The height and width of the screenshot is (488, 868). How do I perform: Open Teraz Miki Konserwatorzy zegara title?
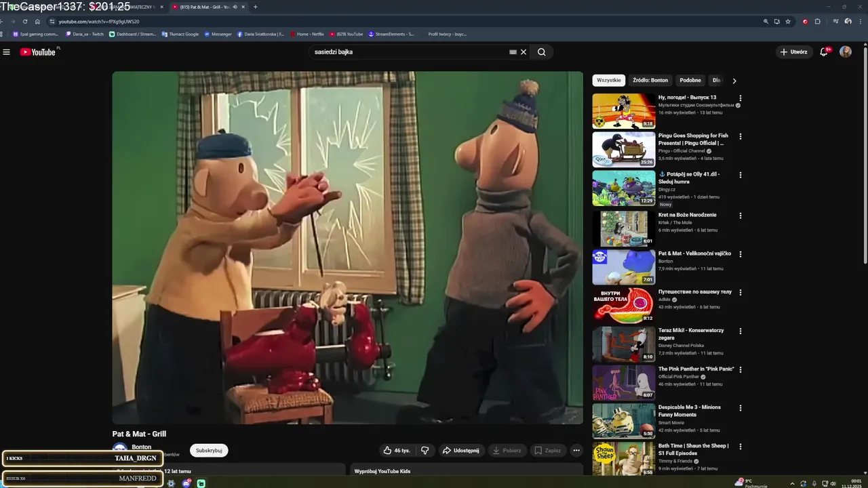(x=691, y=333)
